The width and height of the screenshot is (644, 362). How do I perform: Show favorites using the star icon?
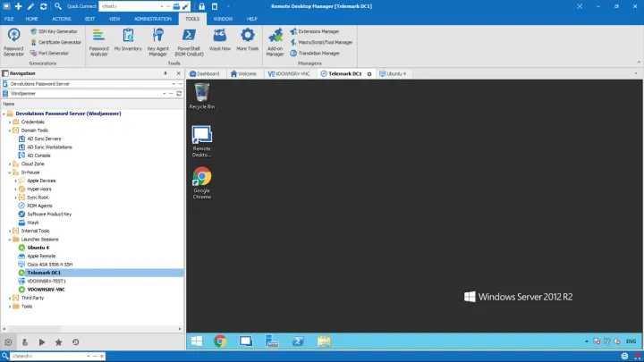pos(58,341)
